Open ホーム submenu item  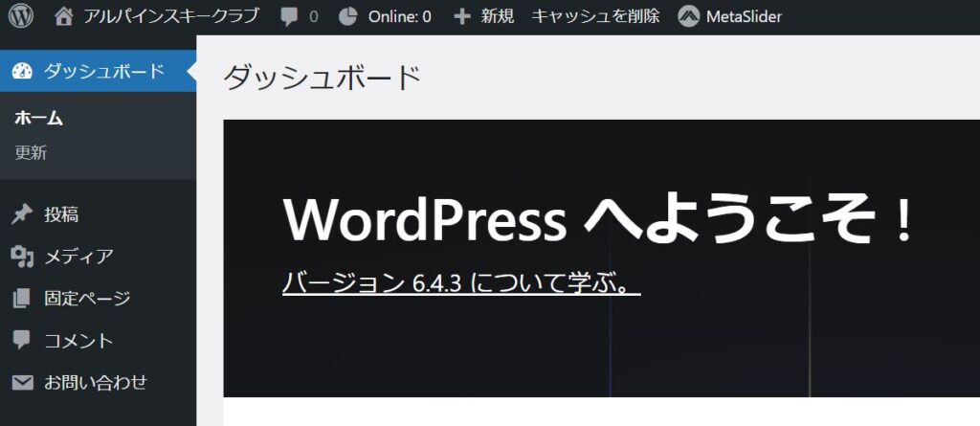coord(38,118)
